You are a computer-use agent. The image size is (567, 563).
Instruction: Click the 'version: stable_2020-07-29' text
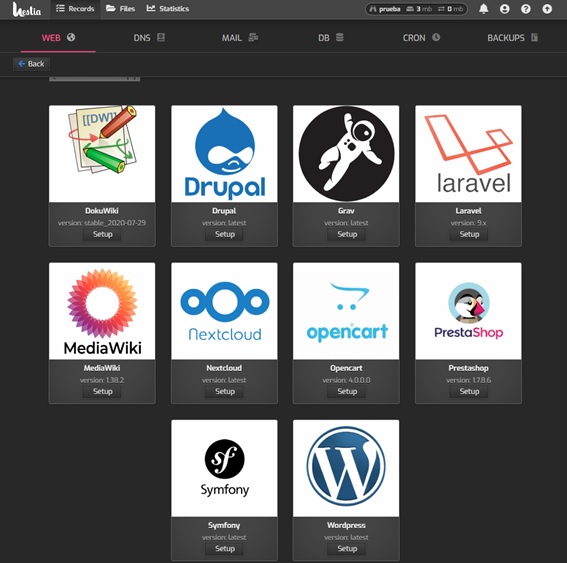click(x=102, y=223)
